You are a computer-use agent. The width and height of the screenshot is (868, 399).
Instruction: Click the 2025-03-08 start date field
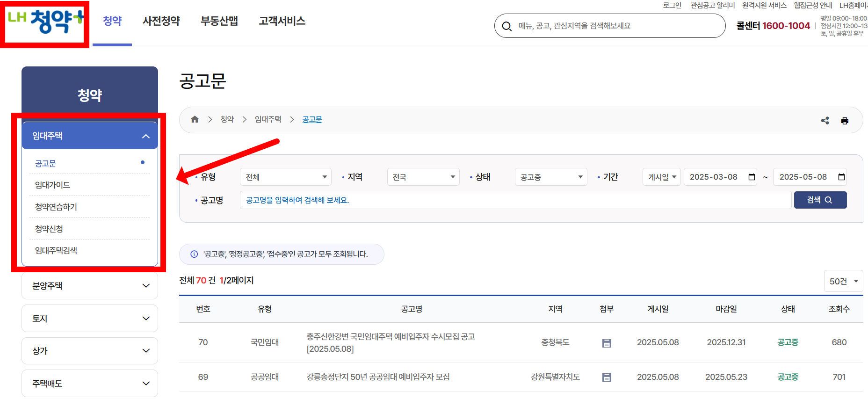tap(720, 177)
